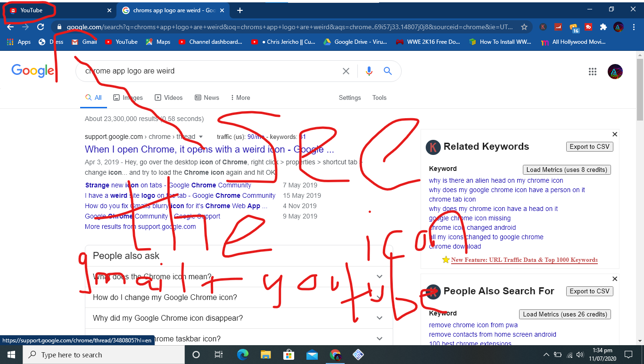This screenshot has height=364, width=644.
Task: Open 'When I open Chrome' result link
Action: tap(209, 149)
